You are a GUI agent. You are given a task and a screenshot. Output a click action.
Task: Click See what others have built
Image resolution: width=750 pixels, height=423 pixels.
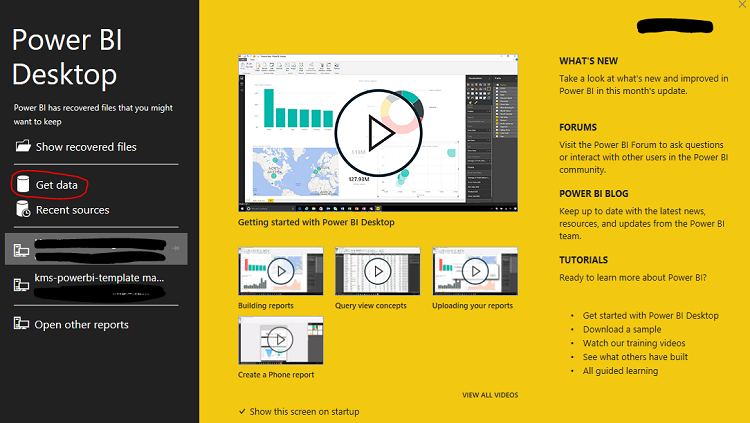coord(635,357)
